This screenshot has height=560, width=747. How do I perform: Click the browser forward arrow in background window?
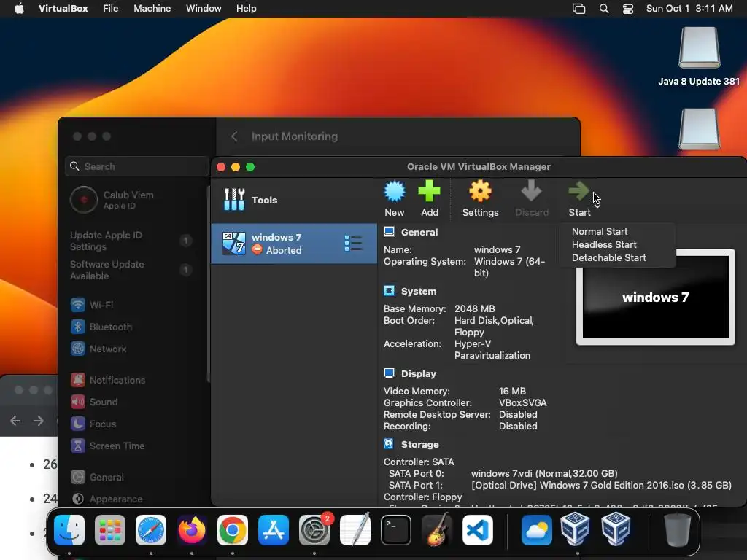point(39,421)
